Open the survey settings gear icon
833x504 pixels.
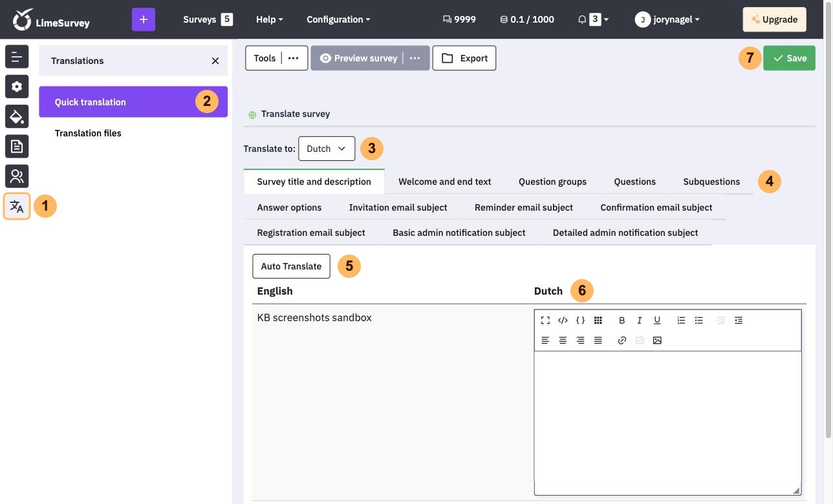tap(17, 87)
